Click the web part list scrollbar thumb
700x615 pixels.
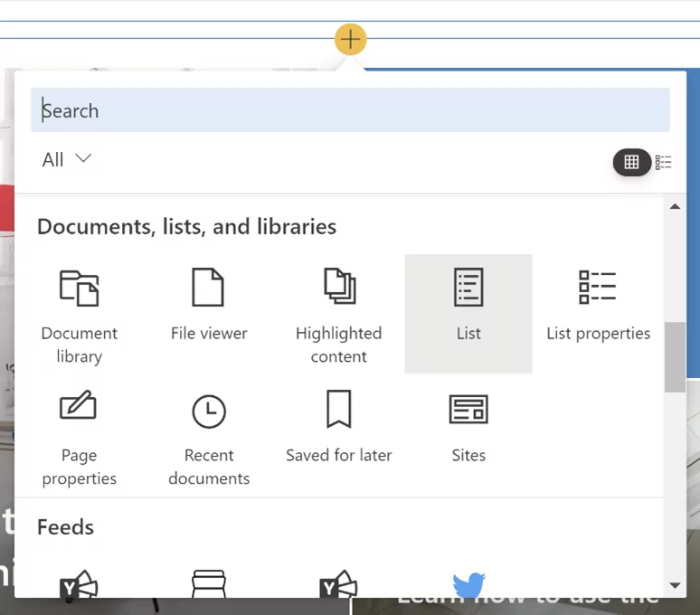click(675, 357)
